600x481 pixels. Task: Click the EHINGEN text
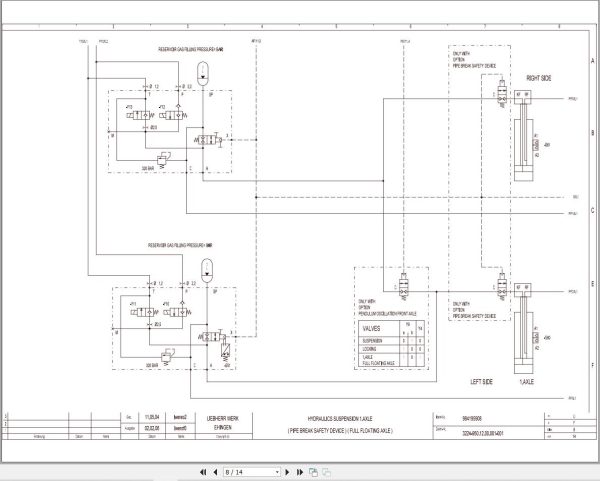(x=223, y=427)
